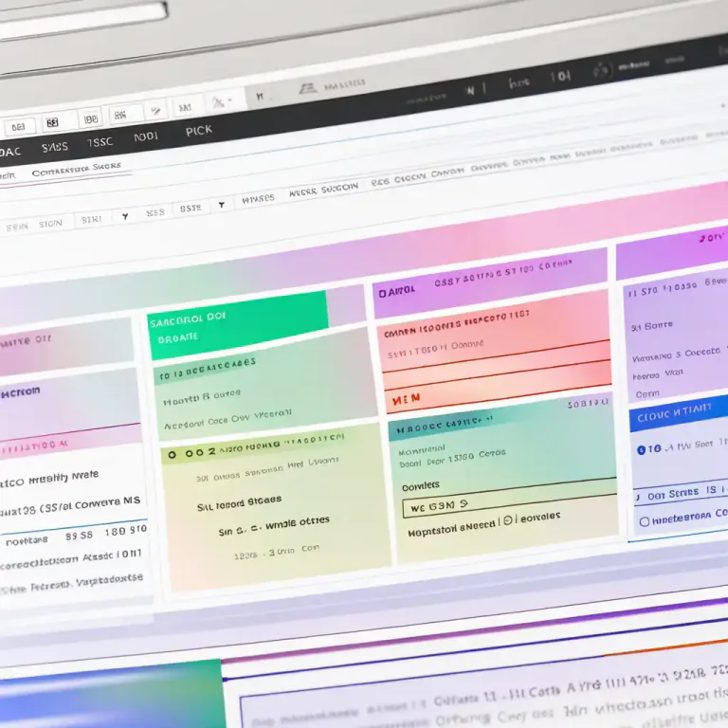
Task: Select the mnetesresn radio button
Action: [x=645, y=521]
